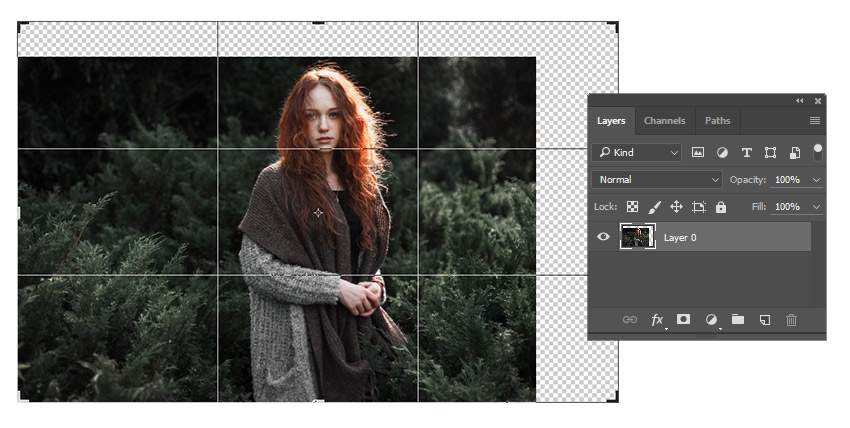Close the Layers panel
This screenshot has height=428, width=850.
tap(817, 101)
